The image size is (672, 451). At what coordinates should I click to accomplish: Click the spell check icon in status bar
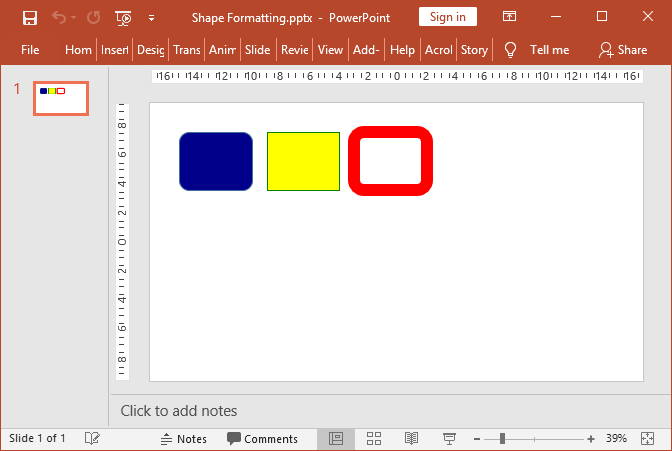pyautogui.click(x=92, y=439)
